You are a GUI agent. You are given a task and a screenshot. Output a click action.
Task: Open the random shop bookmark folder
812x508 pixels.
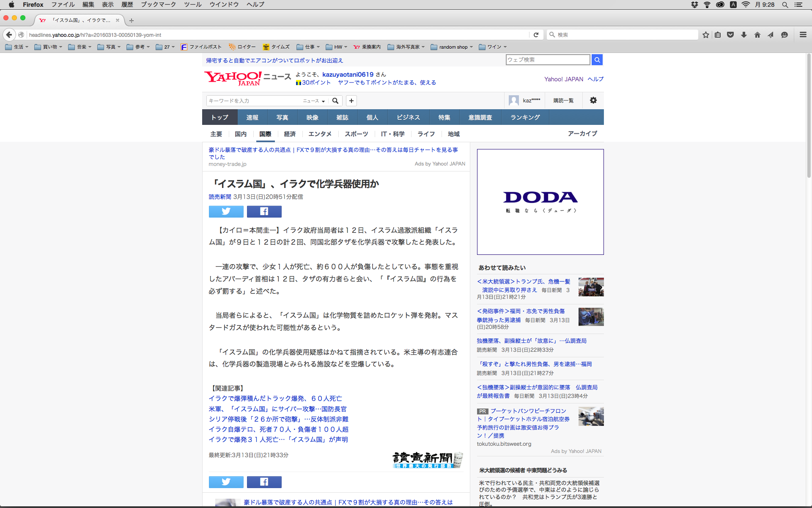[x=452, y=47]
